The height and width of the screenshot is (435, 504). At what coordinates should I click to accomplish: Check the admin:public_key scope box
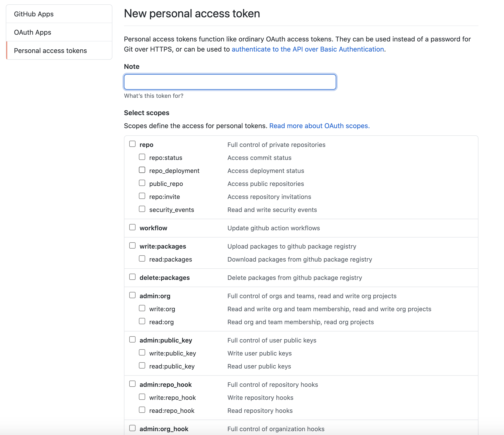[x=132, y=339]
